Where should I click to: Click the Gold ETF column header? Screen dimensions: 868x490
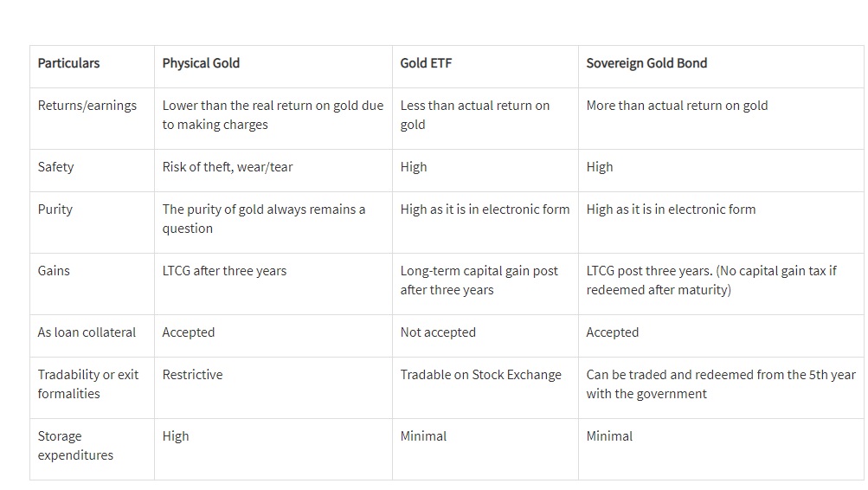pyautogui.click(x=426, y=63)
